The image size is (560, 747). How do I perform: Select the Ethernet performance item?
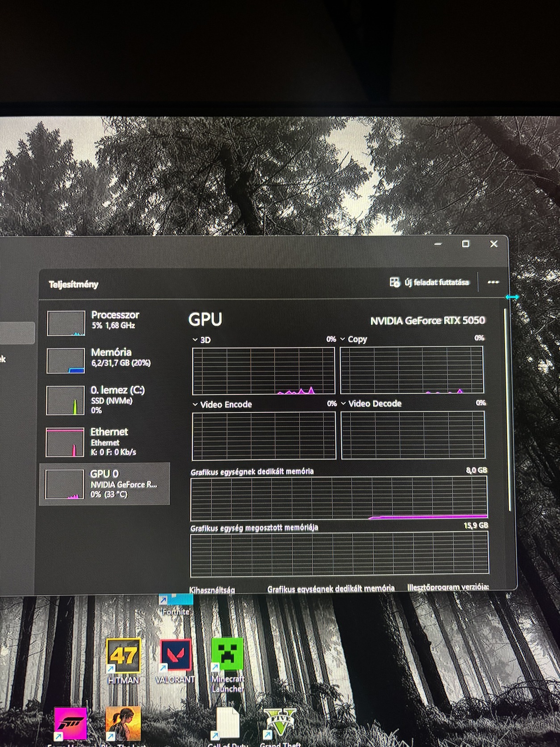(x=105, y=441)
